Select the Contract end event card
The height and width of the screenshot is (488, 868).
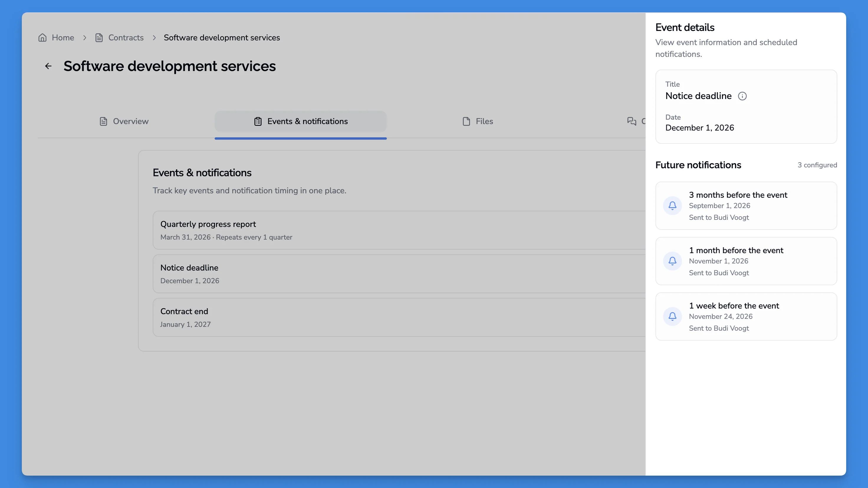coord(398,317)
